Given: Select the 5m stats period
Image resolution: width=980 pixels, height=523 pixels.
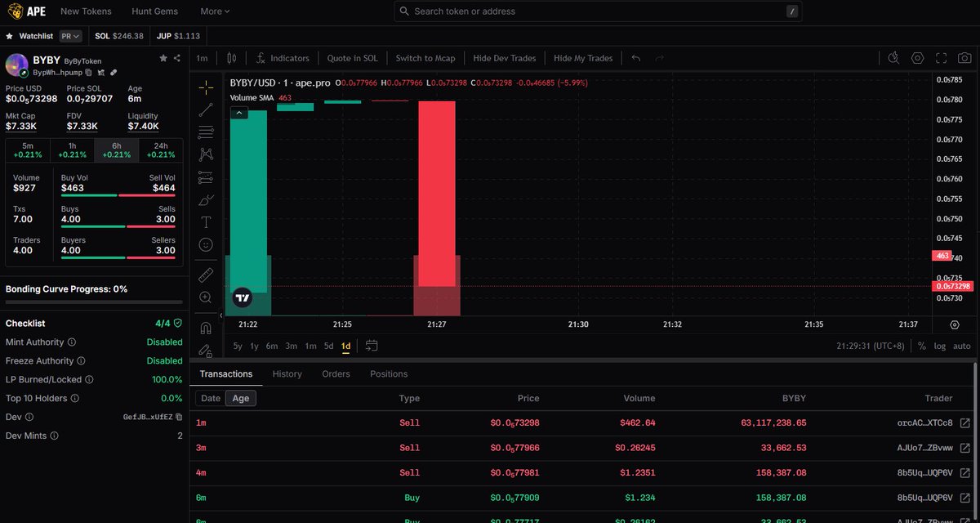Looking at the screenshot, I should pos(28,150).
